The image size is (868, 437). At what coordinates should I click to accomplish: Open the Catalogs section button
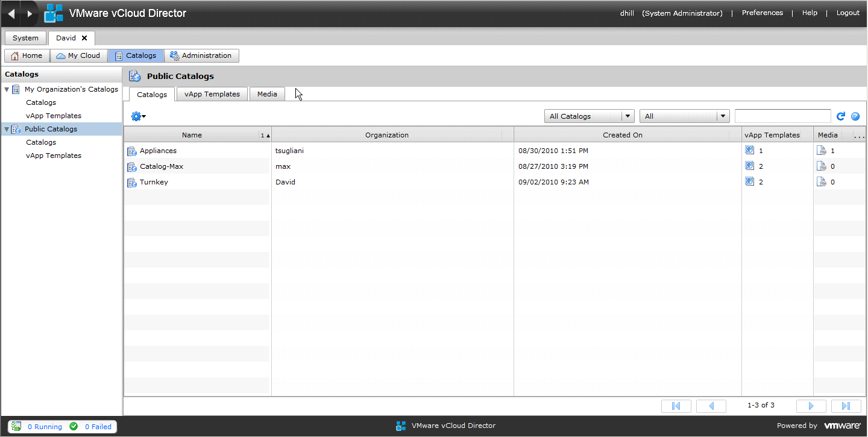click(136, 55)
